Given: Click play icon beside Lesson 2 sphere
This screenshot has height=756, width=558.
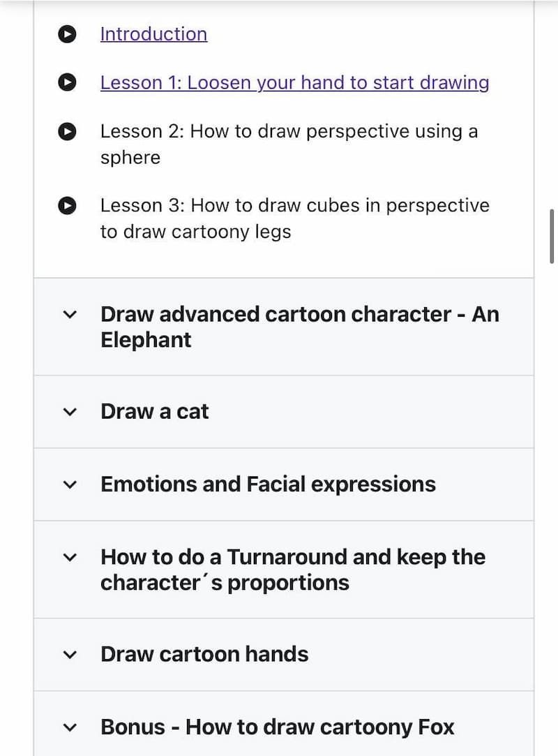Looking at the screenshot, I should 67,132.
